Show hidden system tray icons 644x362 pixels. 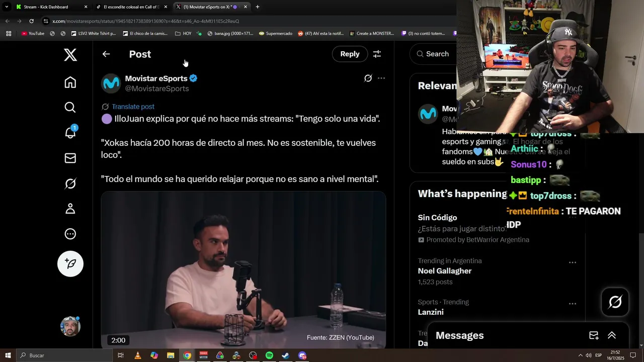pyautogui.click(x=580, y=355)
